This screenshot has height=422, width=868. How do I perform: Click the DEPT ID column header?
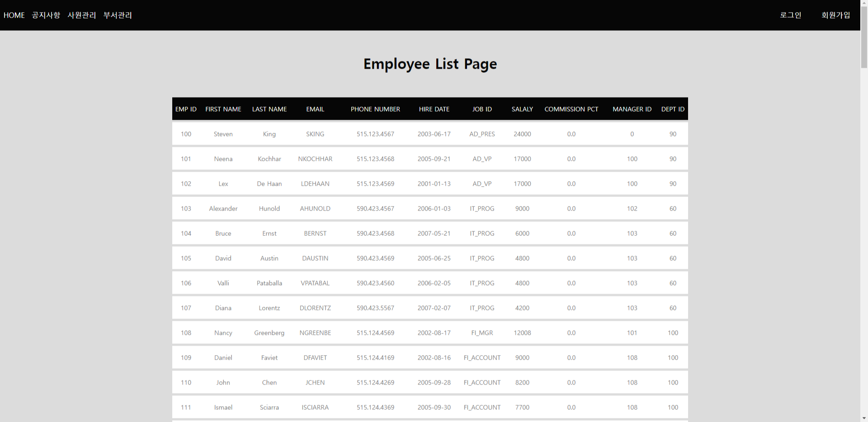pyautogui.click(x=673, y=109)
